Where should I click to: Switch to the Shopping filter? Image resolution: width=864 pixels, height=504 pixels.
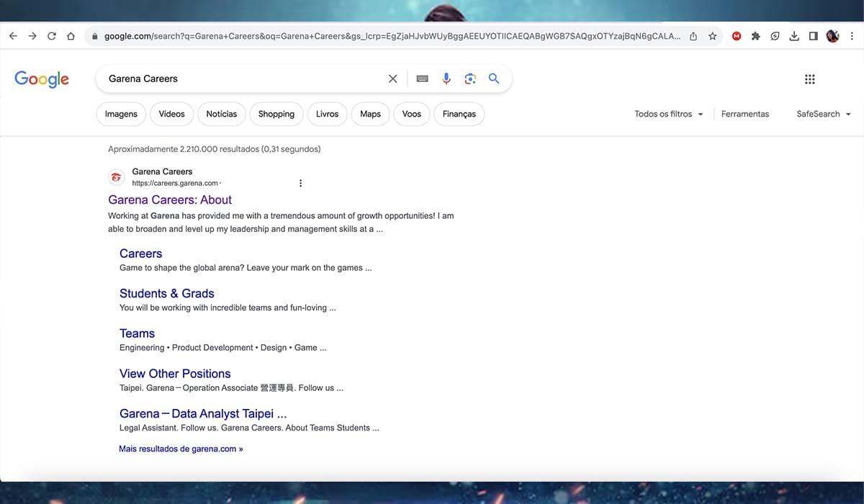coord(276,114)
